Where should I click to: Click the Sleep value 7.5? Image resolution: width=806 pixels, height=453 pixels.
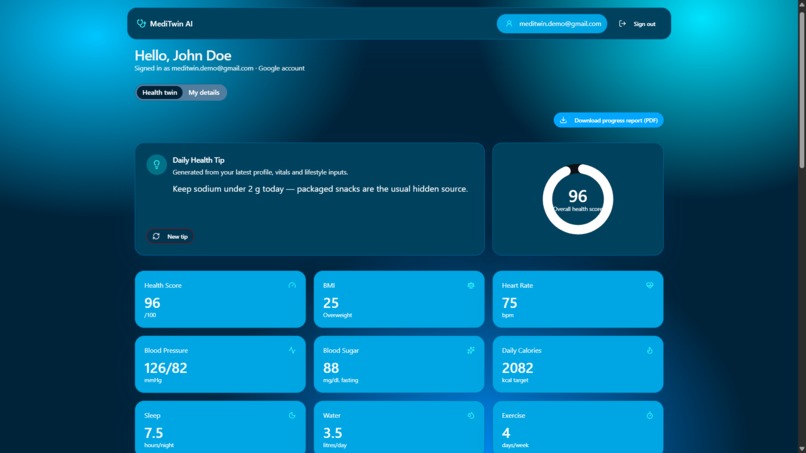coord(154,433)
